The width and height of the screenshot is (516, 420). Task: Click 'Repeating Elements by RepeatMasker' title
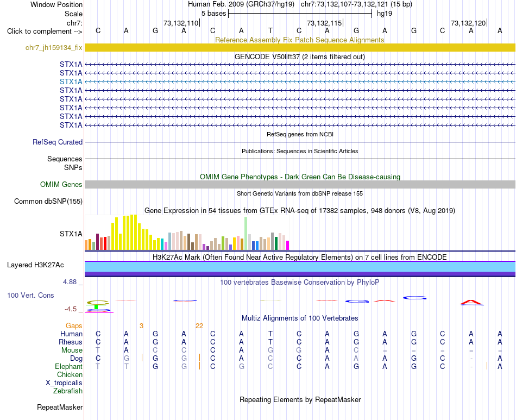pyautogui.click(x=300, y=399)
